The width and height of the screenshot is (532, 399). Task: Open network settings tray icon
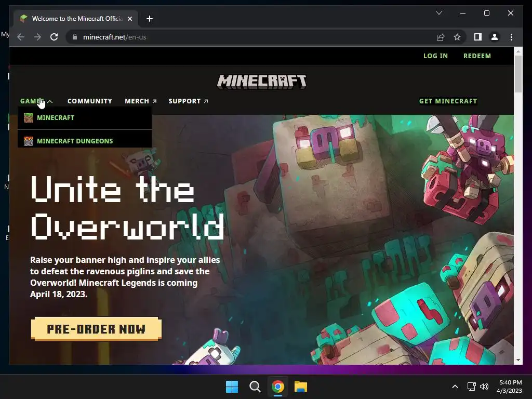(471, 387)
